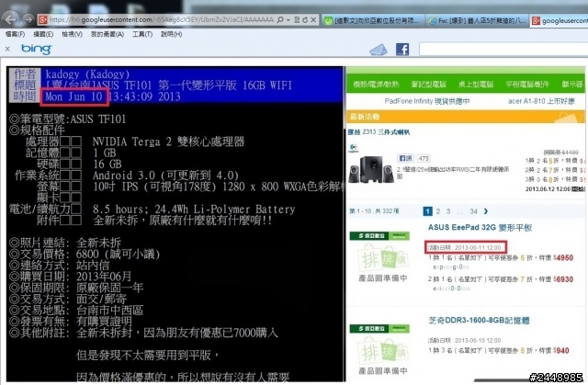Image resolution: width=588 pixels, height=385 pixels.
Task: Click the Refresh icon in address bar
Action: click(x=305, y=20)
